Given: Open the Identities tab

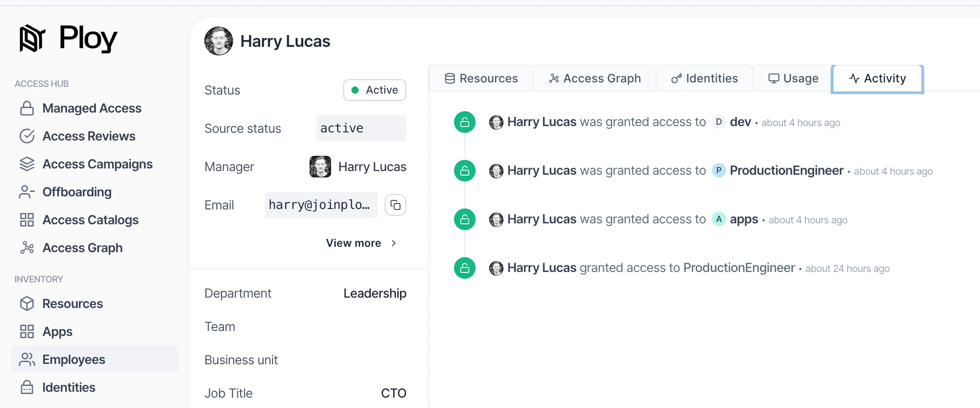Looking at the screenshot, I should point(704,78).
